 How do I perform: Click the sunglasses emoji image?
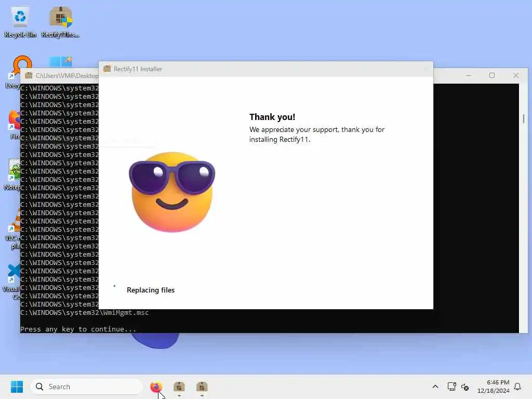[171, 192]
